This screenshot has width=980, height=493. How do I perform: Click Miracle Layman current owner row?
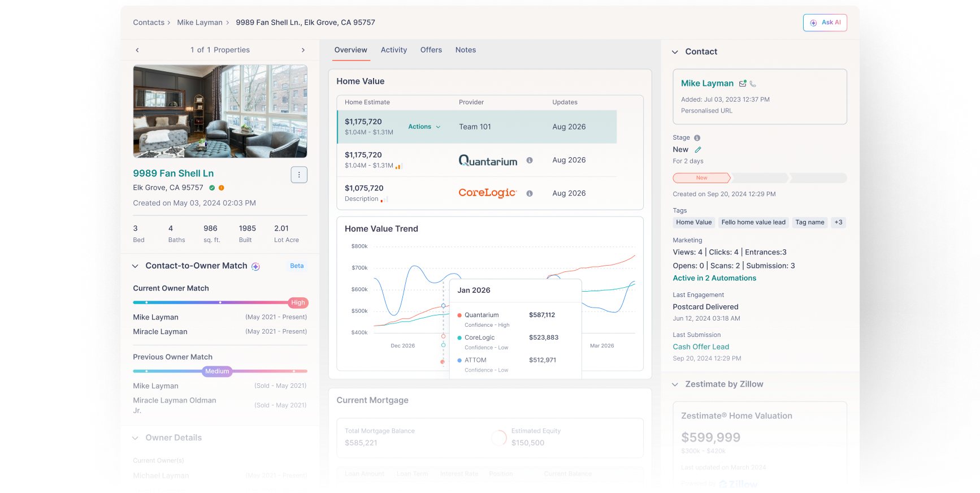click(220, 332)
